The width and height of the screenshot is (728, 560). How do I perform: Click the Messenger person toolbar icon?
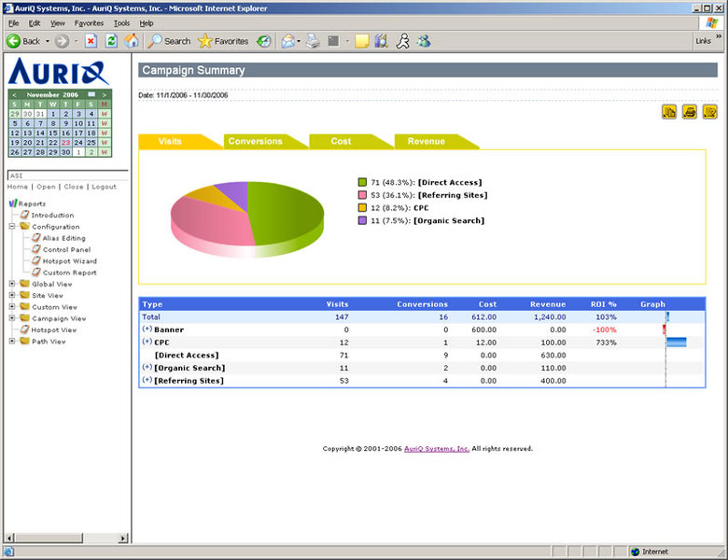[x=402, y=41]
